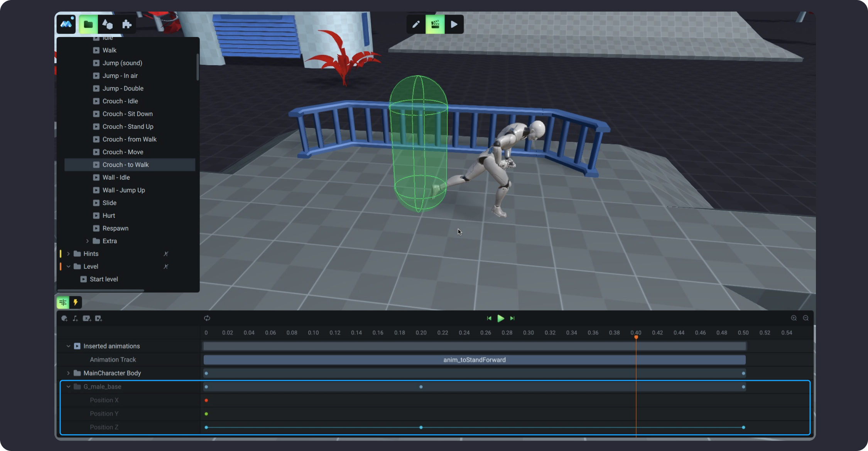Viewport: 868px width, 451px height.
Task: Open the shapes assets library icon
Action: (107, 25)
